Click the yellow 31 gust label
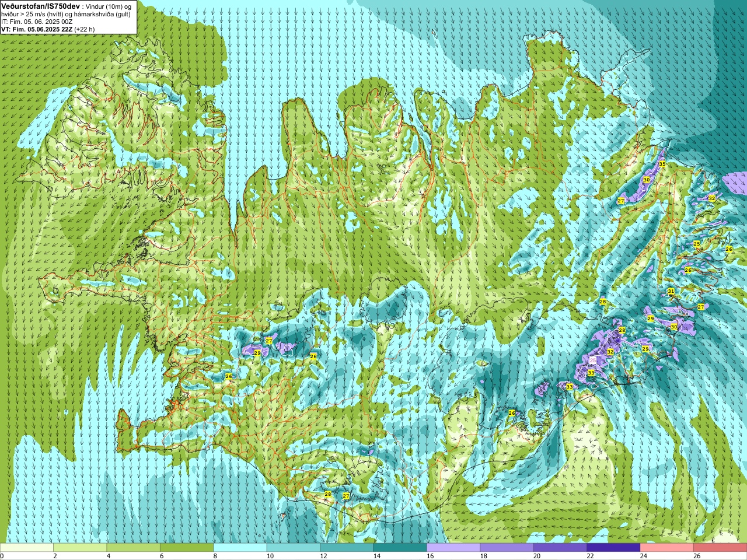The image size is (747, 560). (671, 291)
